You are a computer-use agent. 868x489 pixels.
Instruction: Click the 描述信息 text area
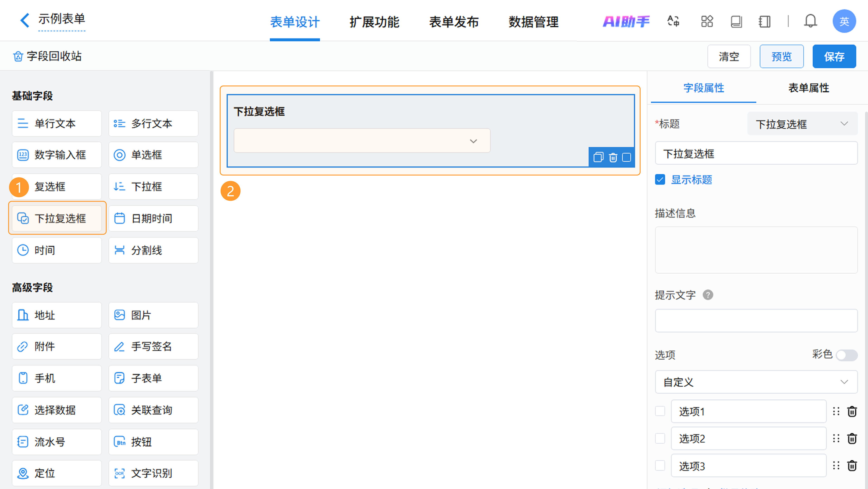756,250
